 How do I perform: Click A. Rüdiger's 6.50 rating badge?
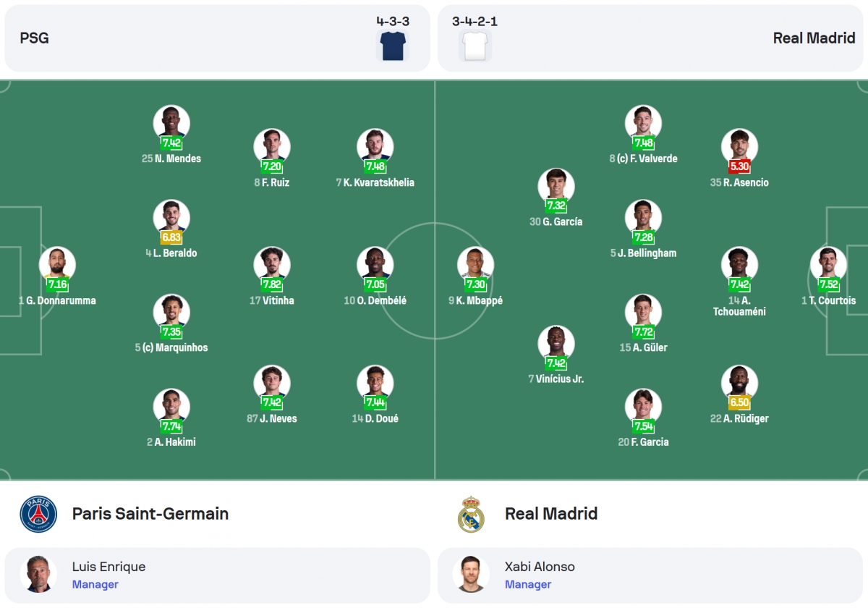tap(739, 402)
